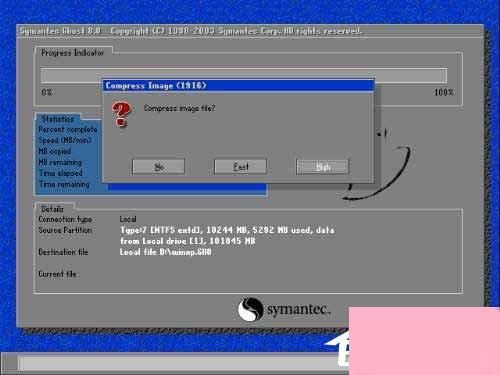500x375 pixels.
Task: Select the "Compress image file?" text
Action: [x=179, y=108]
